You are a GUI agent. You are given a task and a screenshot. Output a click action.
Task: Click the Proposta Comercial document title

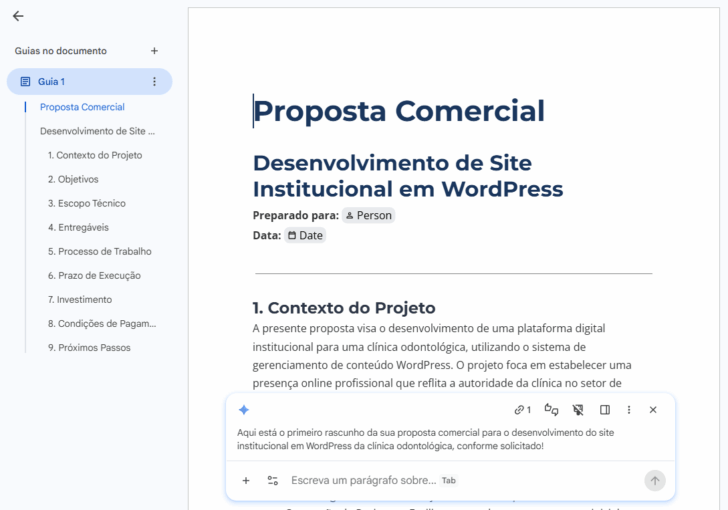(x=399, y=111)
